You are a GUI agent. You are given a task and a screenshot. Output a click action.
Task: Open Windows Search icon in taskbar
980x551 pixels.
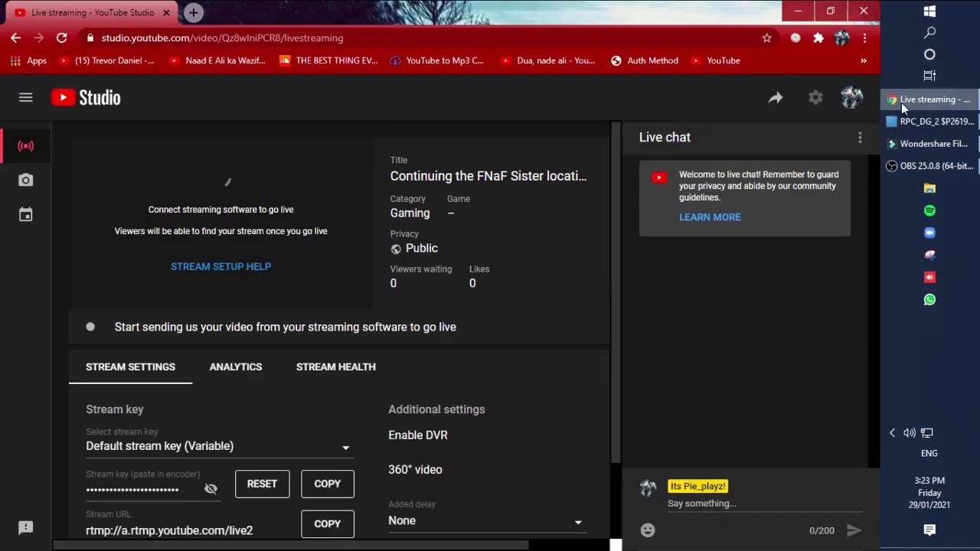coord(929,33)
